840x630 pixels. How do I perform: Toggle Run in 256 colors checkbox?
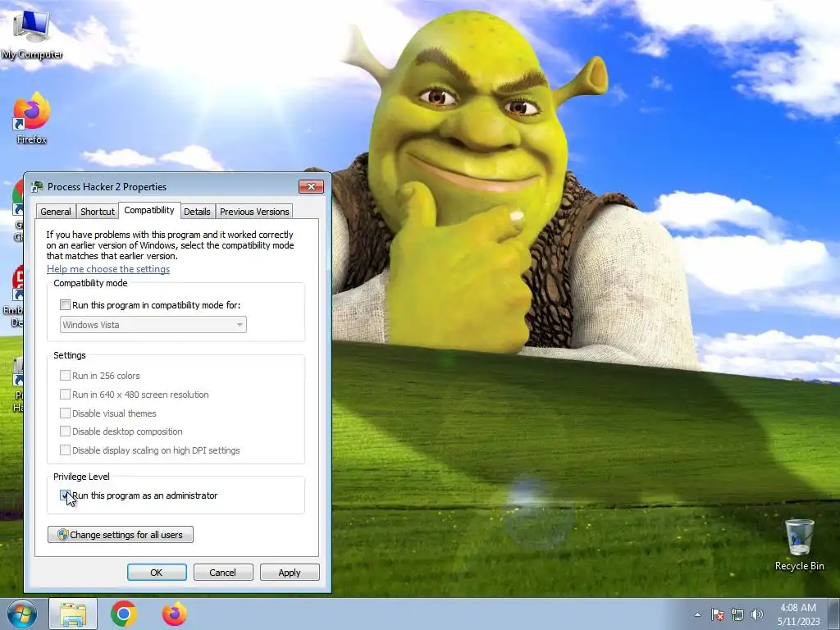click(65, 376)
